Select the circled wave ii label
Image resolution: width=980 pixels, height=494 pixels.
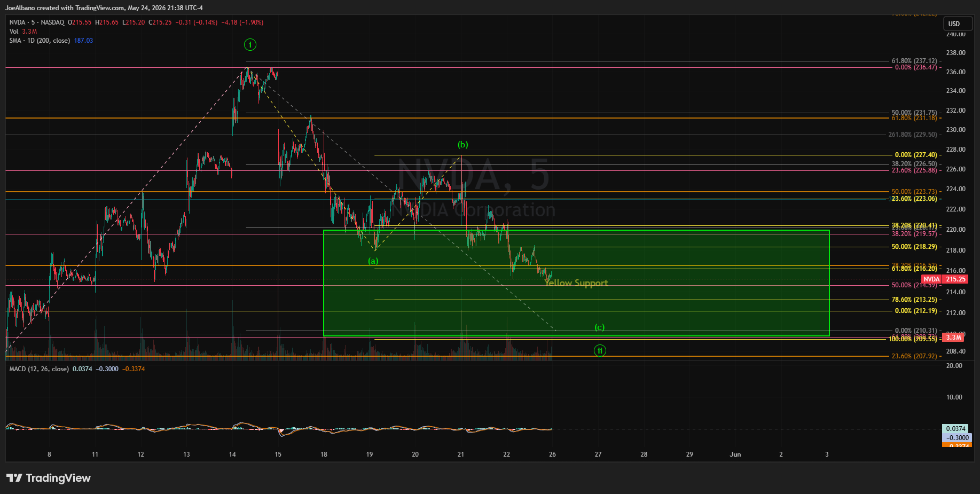click(x=600, y=351)
